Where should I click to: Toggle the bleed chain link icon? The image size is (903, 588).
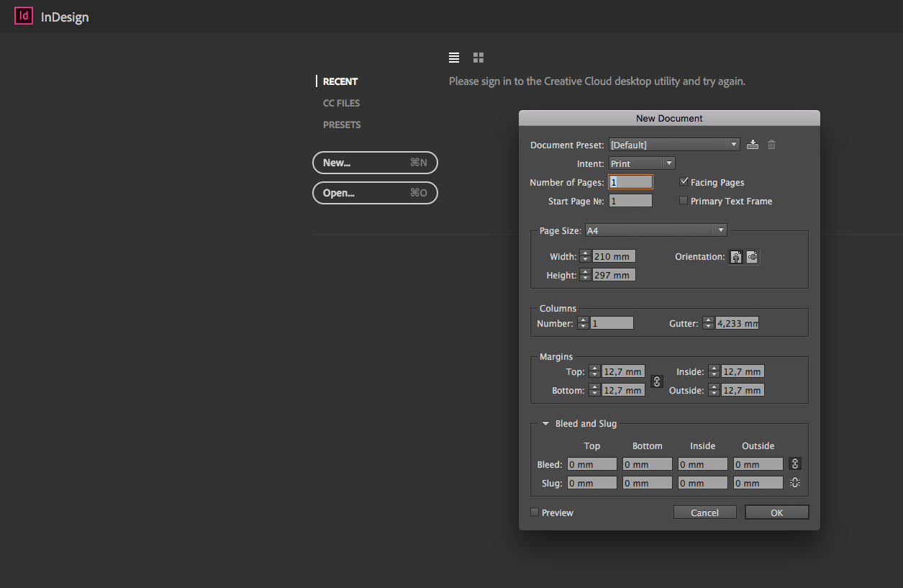(794, 464)
